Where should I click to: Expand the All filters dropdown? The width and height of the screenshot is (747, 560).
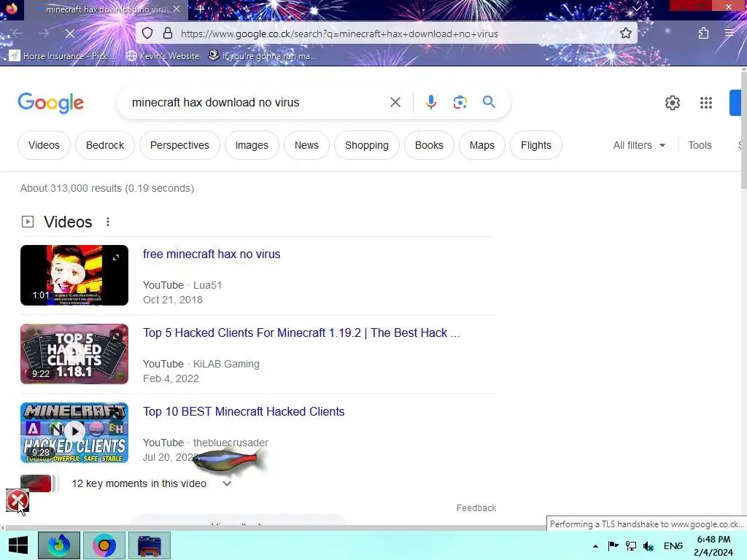pos(639,145)
